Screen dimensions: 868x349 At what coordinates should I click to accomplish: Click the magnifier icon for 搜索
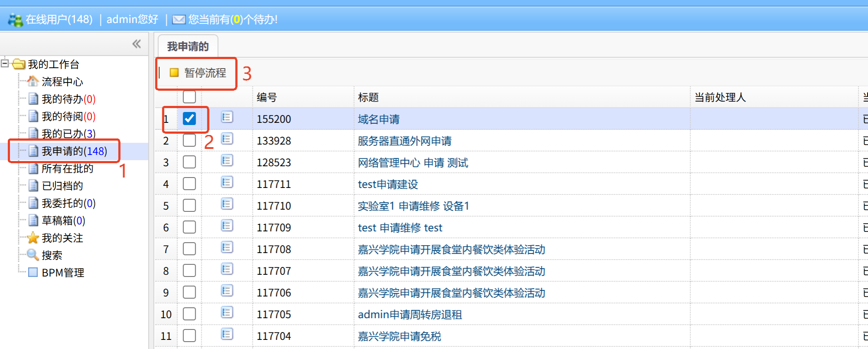(33, 255)
